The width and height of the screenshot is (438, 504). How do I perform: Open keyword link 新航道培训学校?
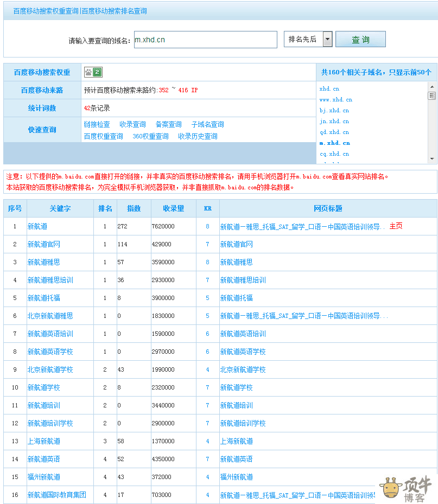(x=50, y=423)
